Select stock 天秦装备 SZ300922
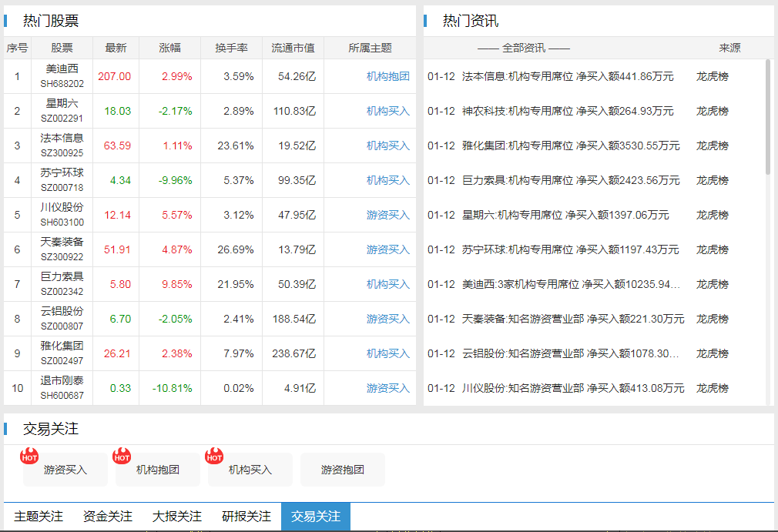The image size is (778, 532). pyautogui.click(x=62, y=249)
